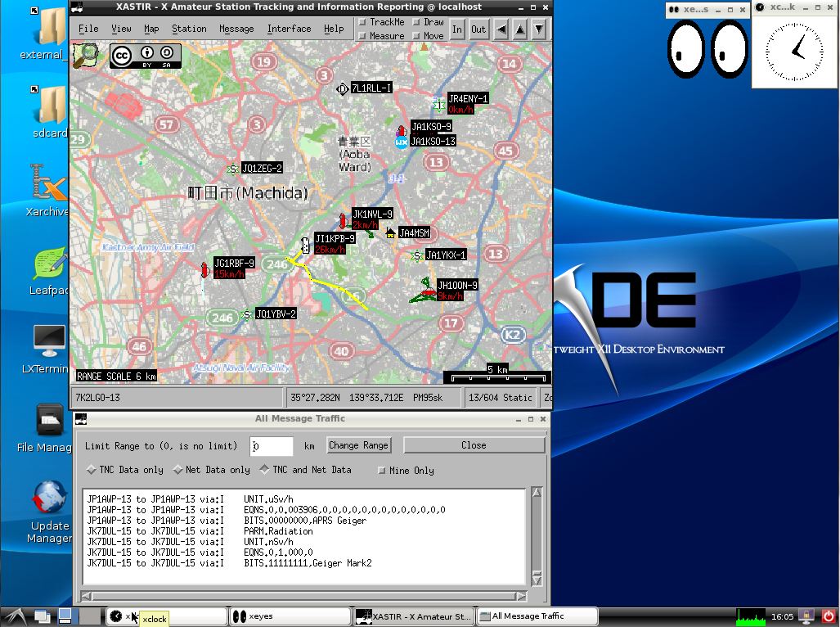
Task: Select the JA4MSM house station icon
Action: click(x=391, y=233)
